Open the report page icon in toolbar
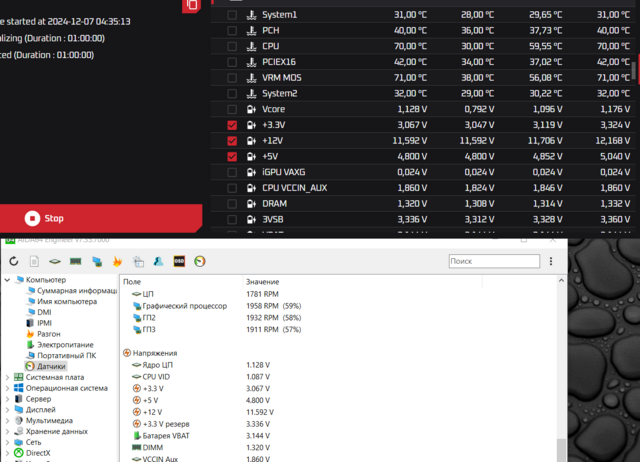This screenshot has width=640, height=462. [x=35, y=262]
